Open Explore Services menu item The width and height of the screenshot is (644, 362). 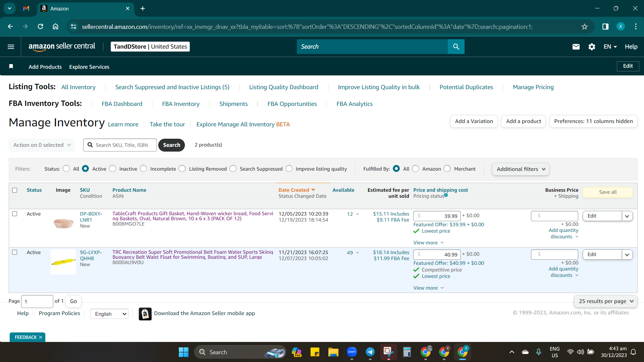pos(89,67)
